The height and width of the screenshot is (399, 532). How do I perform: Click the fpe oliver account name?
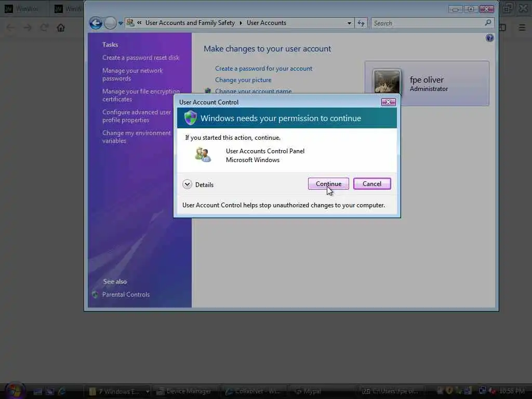(427, 79)
